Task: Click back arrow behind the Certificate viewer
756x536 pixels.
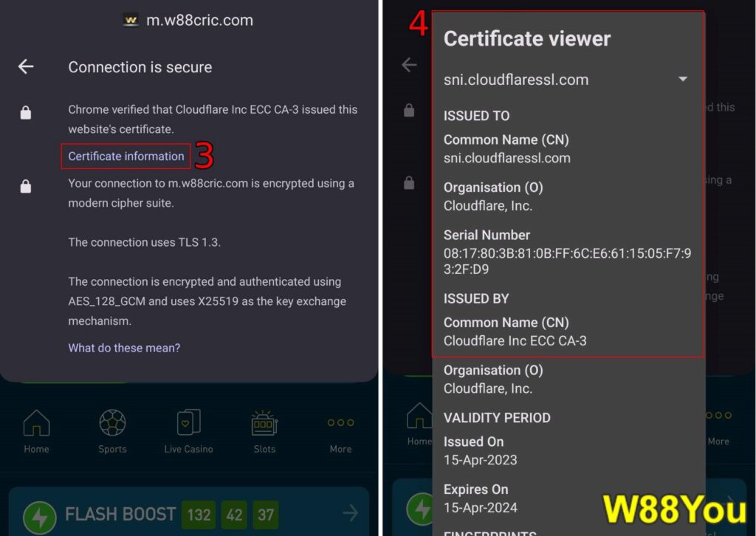Action: (x=409, y=64)
